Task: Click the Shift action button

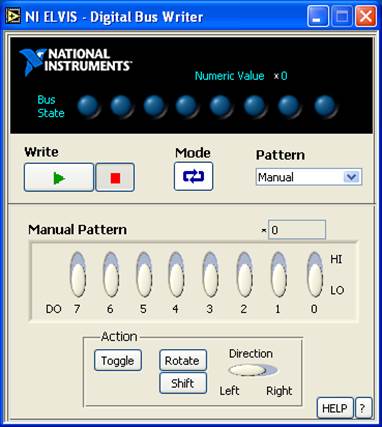Action: [183, 383]
